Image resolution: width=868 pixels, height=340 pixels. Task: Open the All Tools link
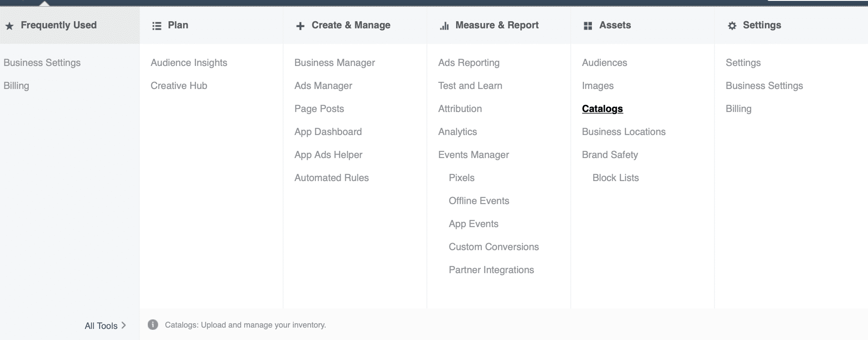tap(101, 326)
